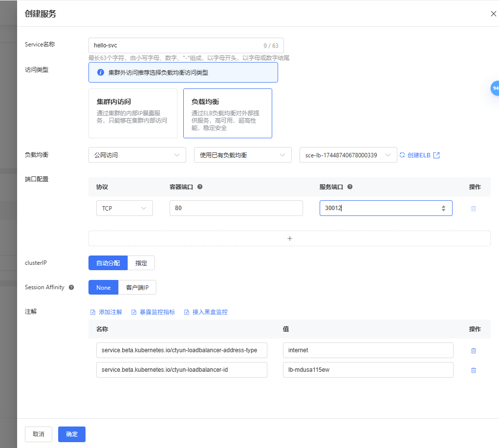The height and width of the screenshot is (448, 499).
Task: Open the TCP protocol dropdown
Action: (x=124, y=208)
